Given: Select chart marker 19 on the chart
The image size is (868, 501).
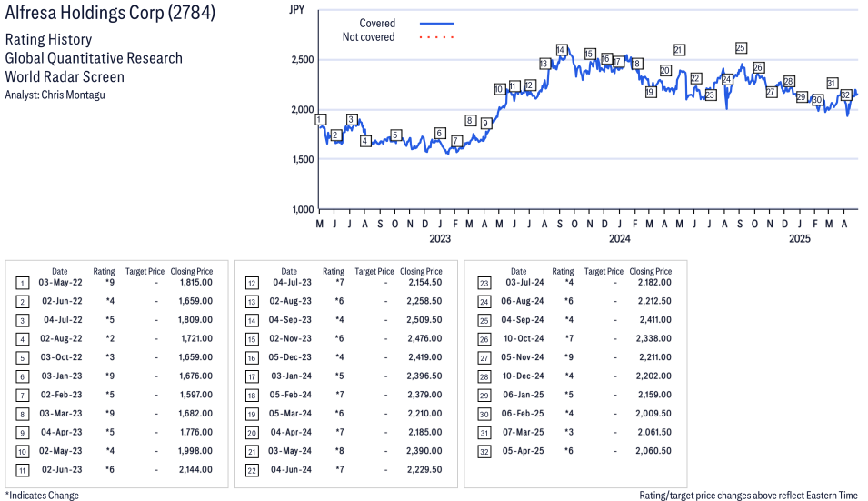Looking at the screenshot, I should [x=651, y=92].
